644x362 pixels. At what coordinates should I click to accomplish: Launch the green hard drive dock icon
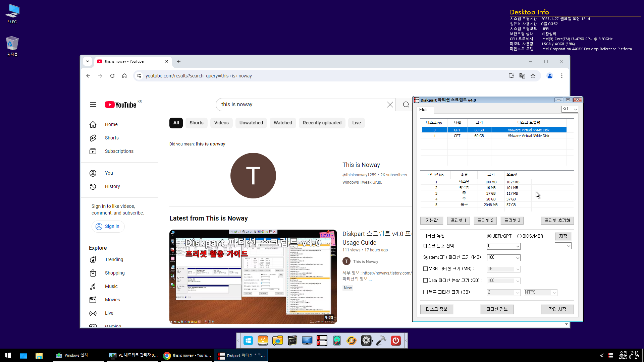coord(337,341)
